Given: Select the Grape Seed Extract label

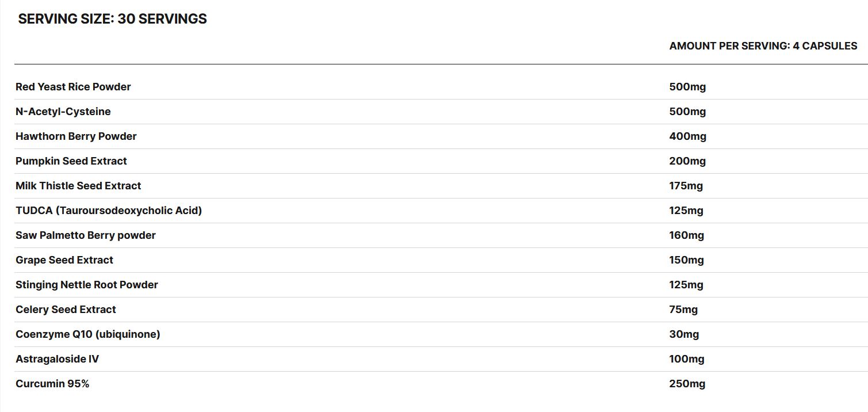Looking at the screenshot, I should click(x=64, y=260).
